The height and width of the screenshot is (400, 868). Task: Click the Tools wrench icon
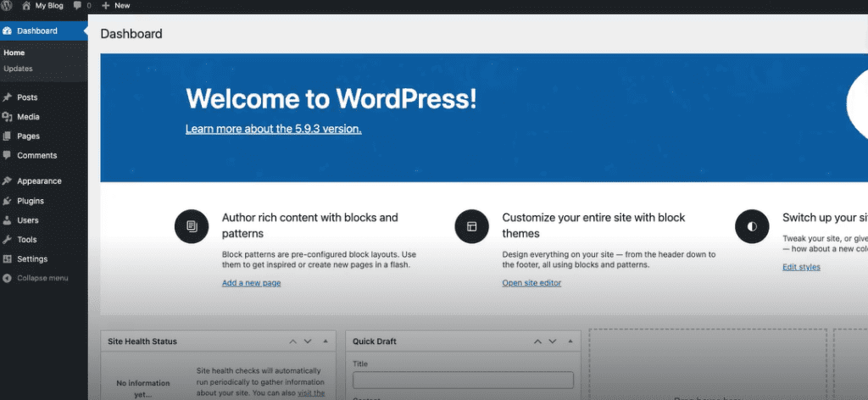click(7, 240)
